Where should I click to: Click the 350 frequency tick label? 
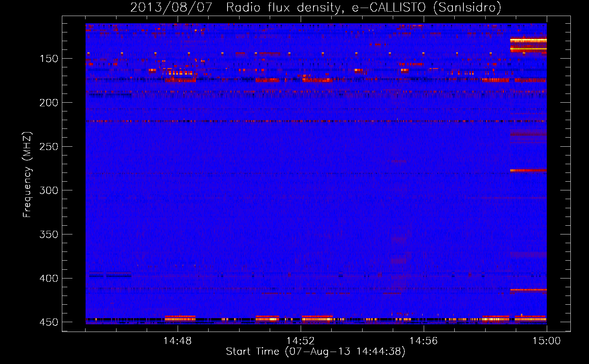pyautogui.click(x=49, y=234)
